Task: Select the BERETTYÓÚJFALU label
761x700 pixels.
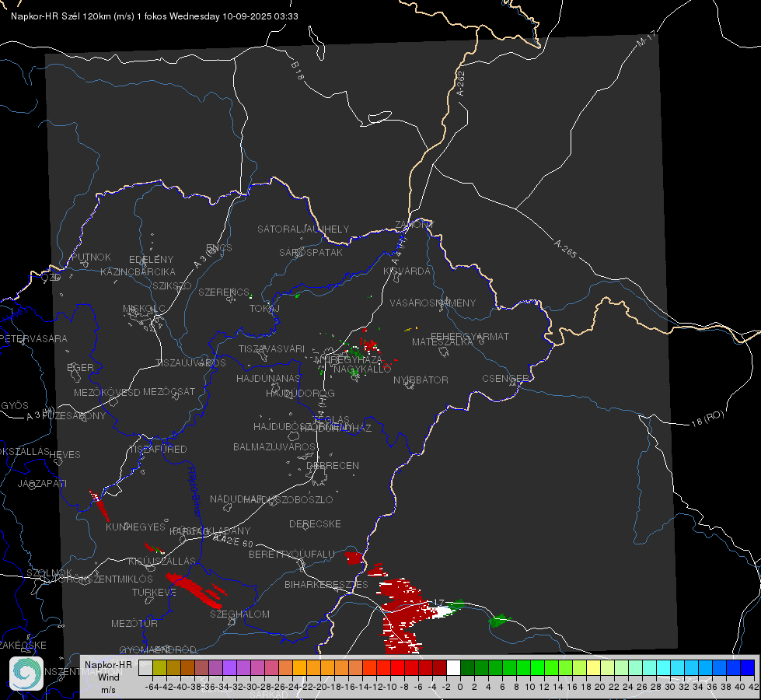Action: coord(291,555)
